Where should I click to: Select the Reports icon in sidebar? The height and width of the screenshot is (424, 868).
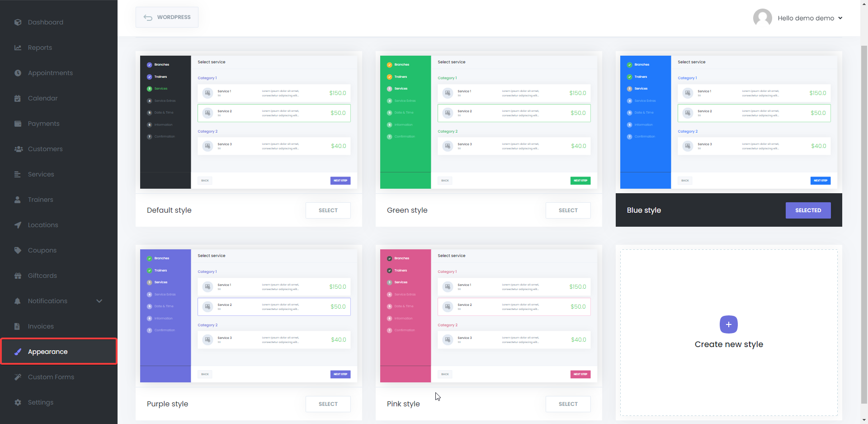pyautogui.click(x=18, y=47)
